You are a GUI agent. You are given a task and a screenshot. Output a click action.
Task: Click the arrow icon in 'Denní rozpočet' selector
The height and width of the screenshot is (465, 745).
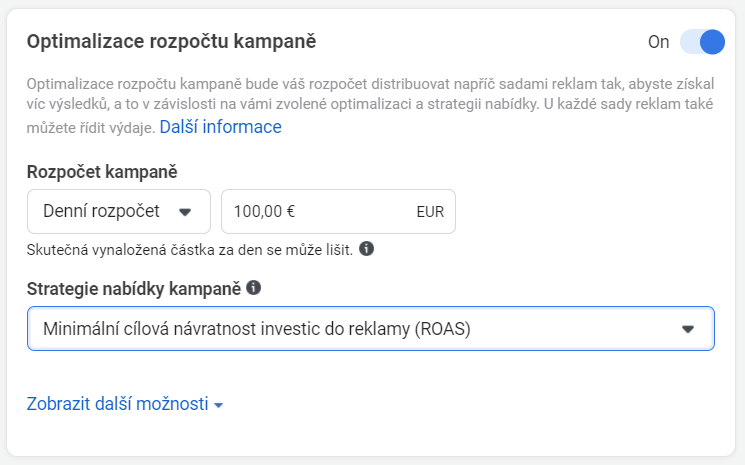184,212
